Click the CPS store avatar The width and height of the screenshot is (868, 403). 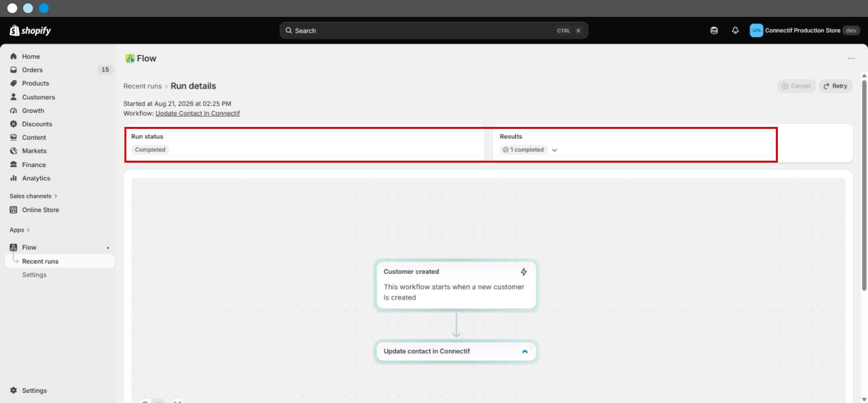(756, 30)
